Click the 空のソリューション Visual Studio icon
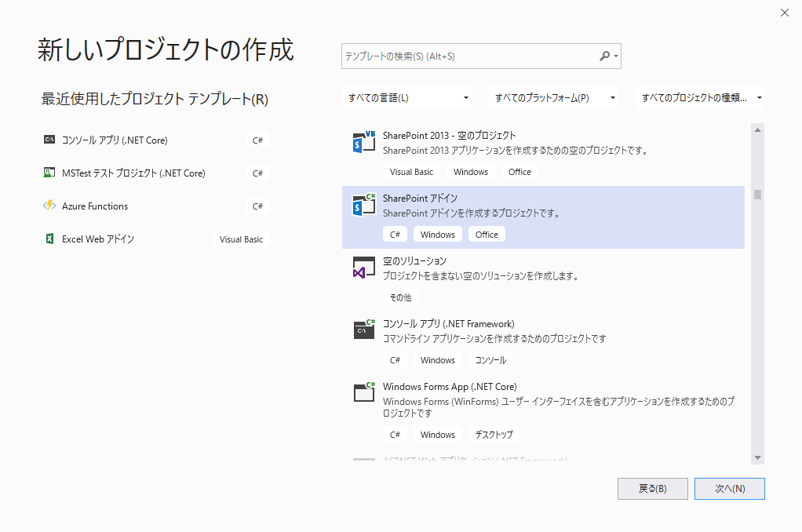Screen dimensions: 802x532 [x=364, y=268]
